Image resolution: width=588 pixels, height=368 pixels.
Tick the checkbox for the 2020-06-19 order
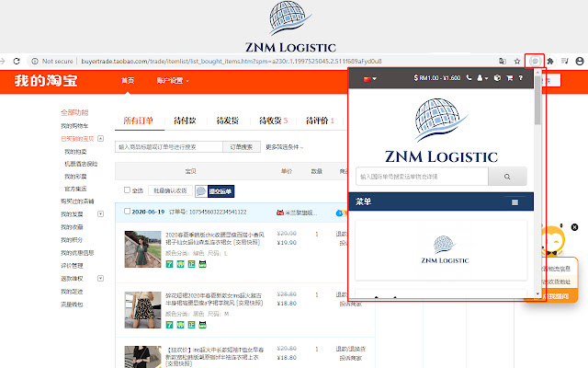point(127,211)
